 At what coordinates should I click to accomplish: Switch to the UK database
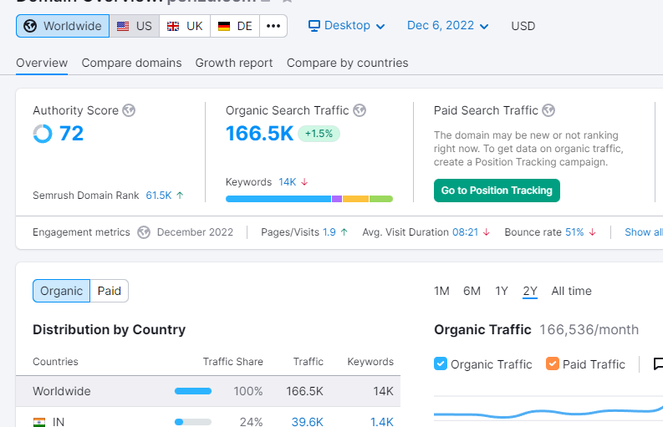pos(185,26)
